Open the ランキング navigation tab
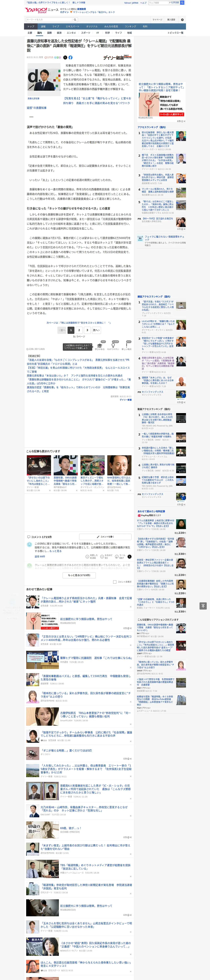The image size is (210, 980). 130,26
